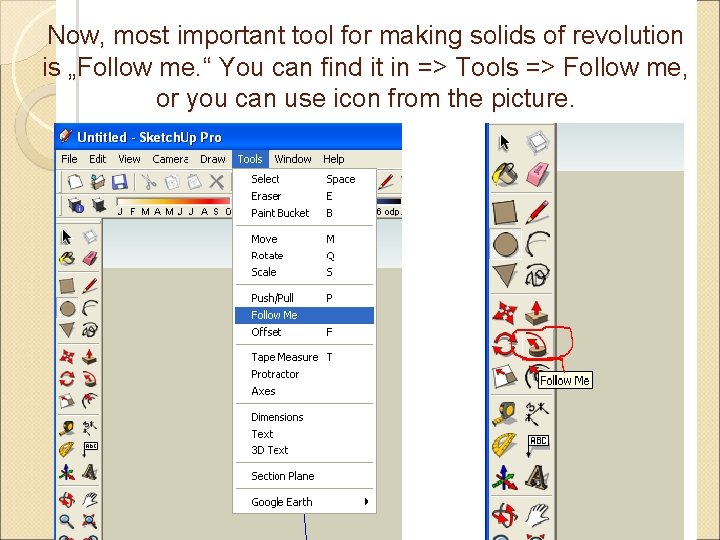Select the Move tool in the enlarged palette
Image resolution: width=720 pixels, height=540 pixels.
coord(505,313)
